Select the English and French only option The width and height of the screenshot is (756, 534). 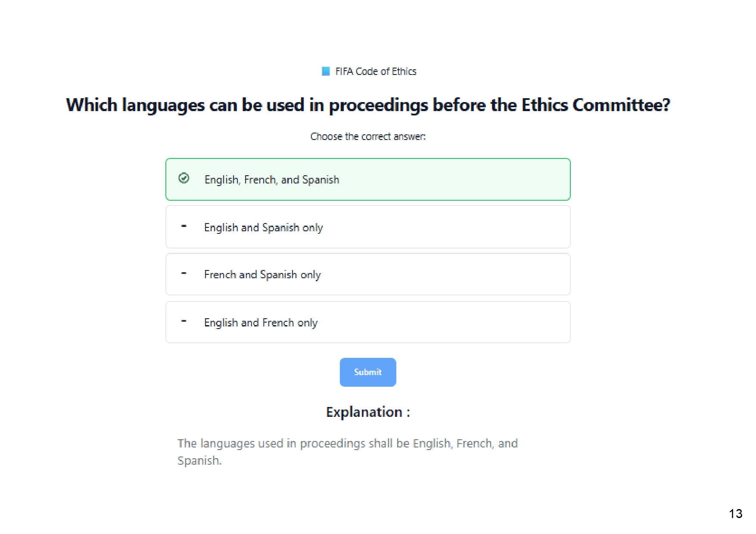tap(368, 322)
